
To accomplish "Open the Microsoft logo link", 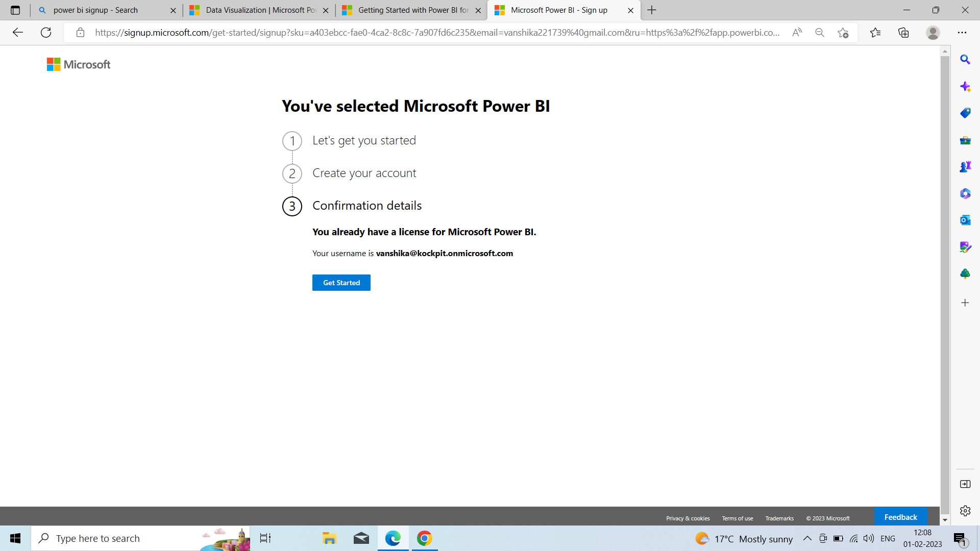I will pos(79,64).
